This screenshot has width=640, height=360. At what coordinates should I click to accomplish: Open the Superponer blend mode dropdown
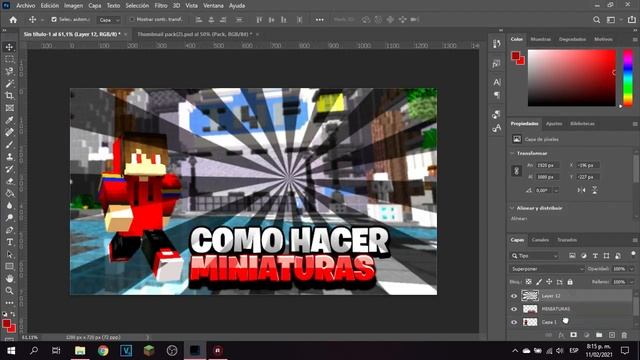(x=547, y=269)
